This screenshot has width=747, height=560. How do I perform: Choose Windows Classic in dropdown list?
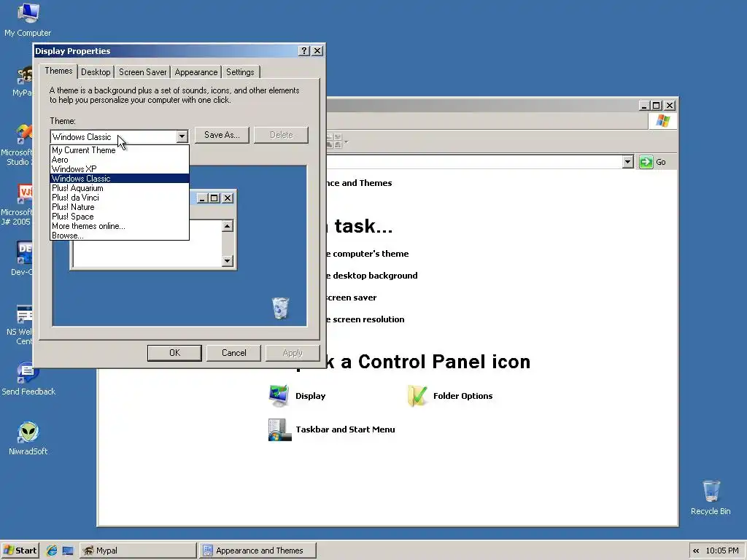(x=120, y=179)
